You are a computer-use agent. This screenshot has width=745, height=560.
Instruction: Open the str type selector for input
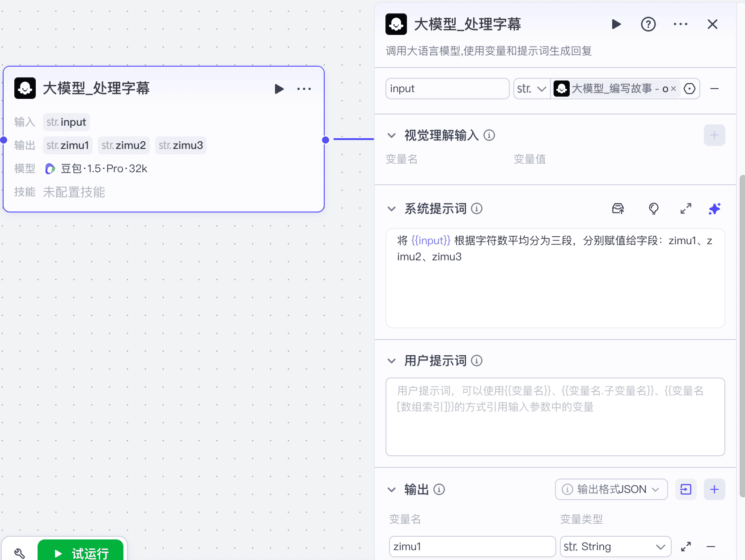coord(532,89)
